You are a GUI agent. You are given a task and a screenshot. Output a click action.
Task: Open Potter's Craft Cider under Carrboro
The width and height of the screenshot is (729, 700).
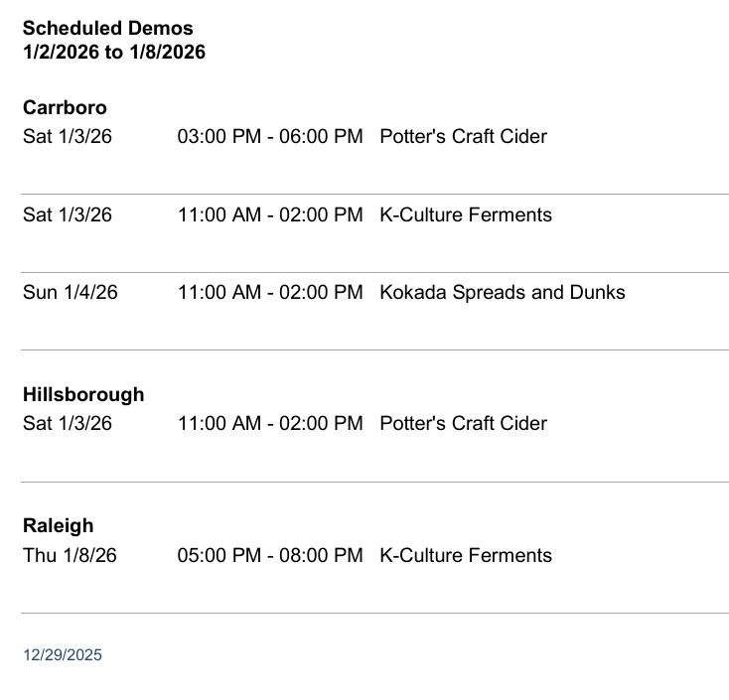(x=463, y=136)
